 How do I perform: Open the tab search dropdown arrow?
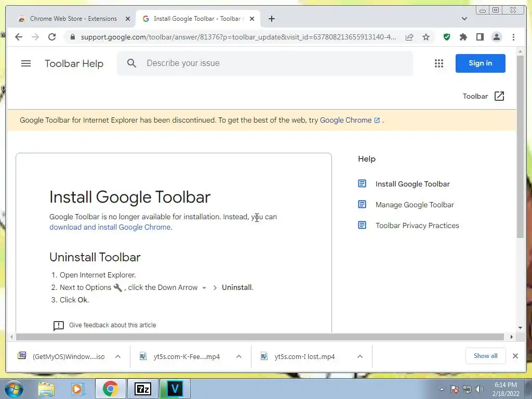tap(464, 19)
